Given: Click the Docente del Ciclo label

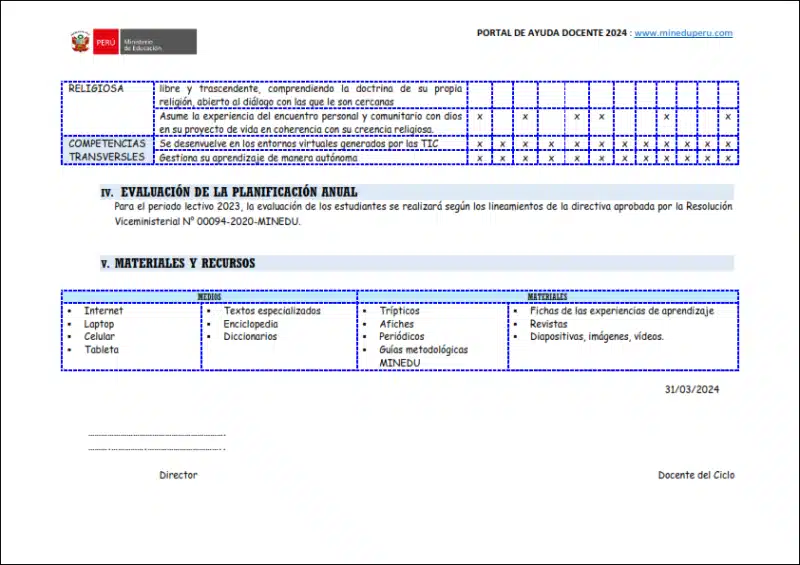Looking at the screenshot, I should tap(695, 475).
